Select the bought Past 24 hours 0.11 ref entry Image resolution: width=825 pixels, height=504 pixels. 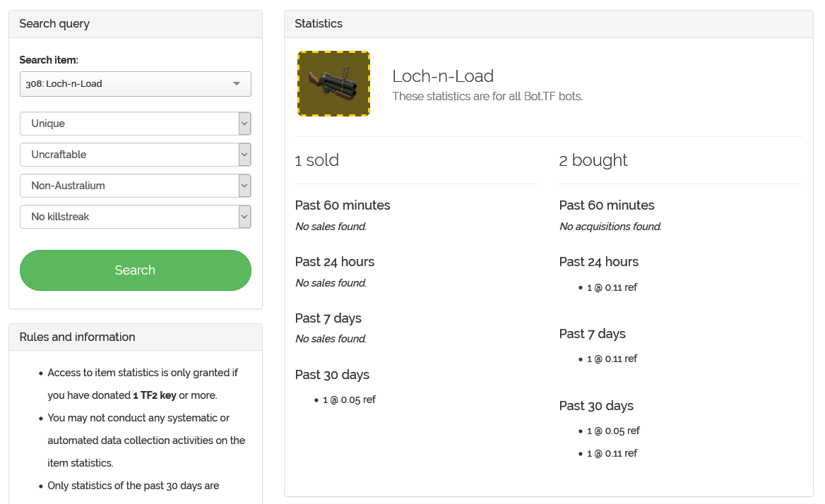coord(612,287)
